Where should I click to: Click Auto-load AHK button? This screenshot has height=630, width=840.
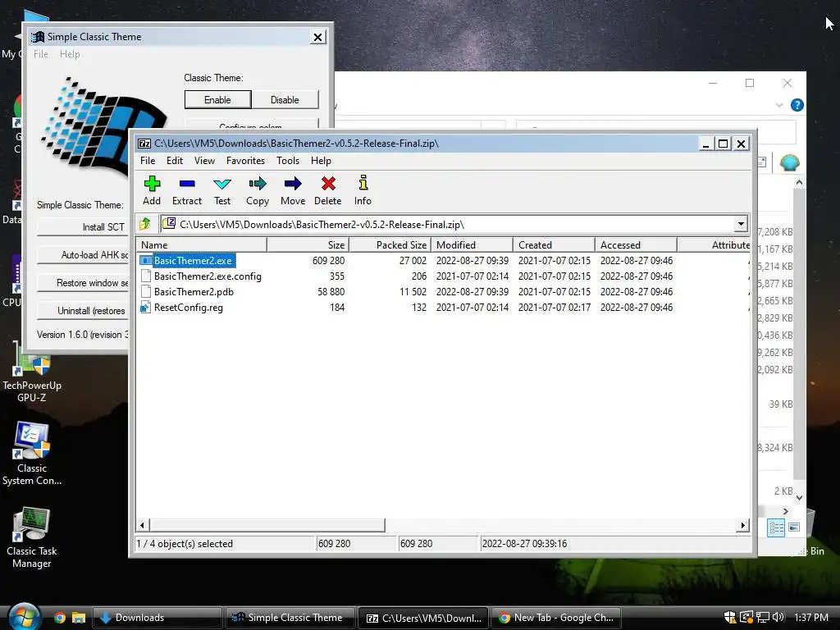(x=83, y=255)
